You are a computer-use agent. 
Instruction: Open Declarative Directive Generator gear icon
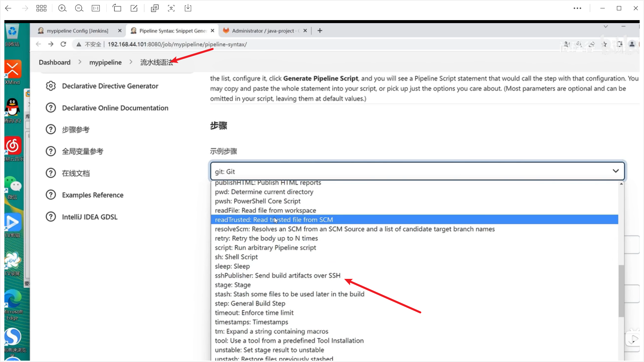[x=51, y=86]
